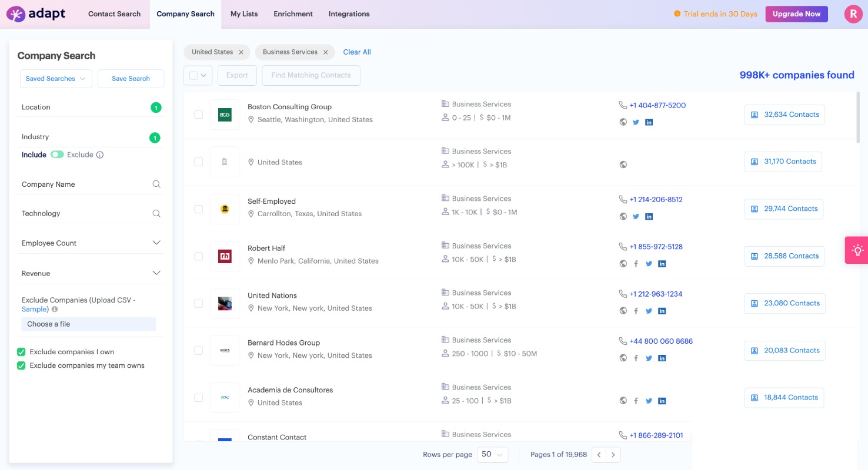868x470 pixels.
Task: Call Robert Half phone number link
Action: click(656, 247)
